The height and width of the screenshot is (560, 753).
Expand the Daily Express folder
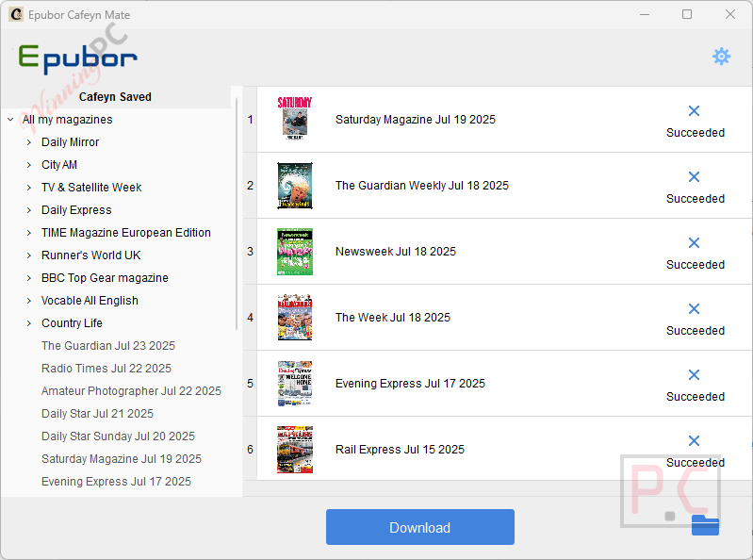coord(29,210)
